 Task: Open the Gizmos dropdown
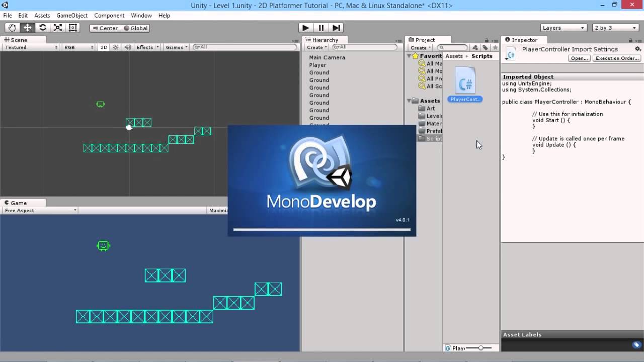tap(176, 47)
